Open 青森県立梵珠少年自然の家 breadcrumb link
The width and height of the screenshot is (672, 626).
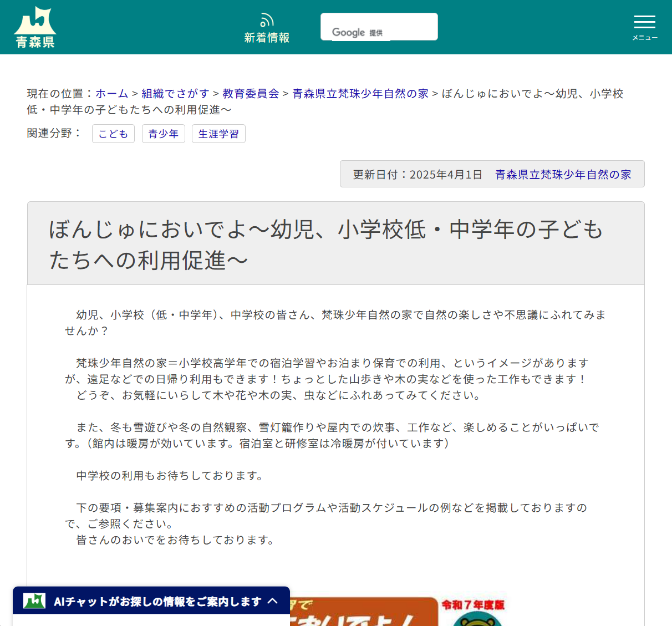click(x=360, y=94)
